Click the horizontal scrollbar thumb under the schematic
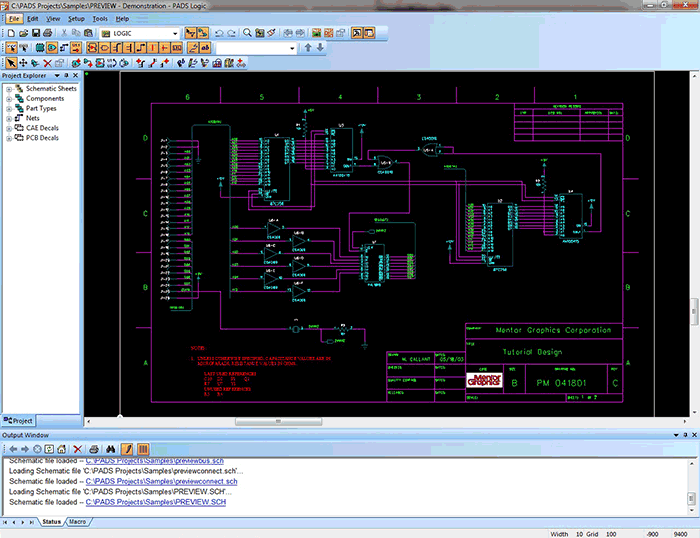The width and height of the screenshot is (700, 538). coord(278,421)
